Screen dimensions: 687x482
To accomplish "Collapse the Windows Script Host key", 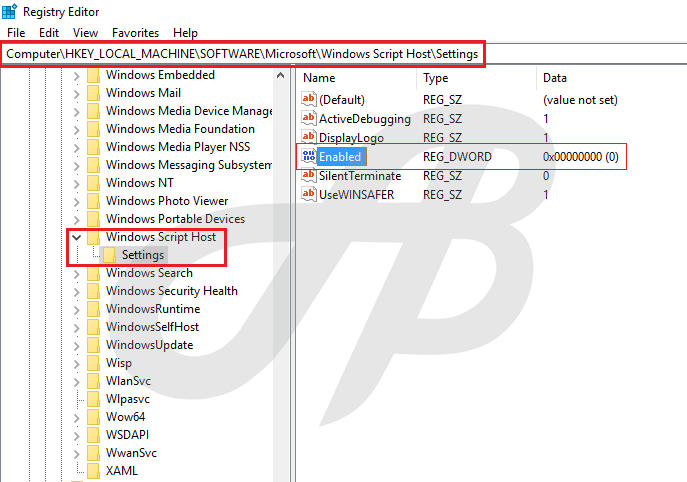I will click(x=77, y=237).
